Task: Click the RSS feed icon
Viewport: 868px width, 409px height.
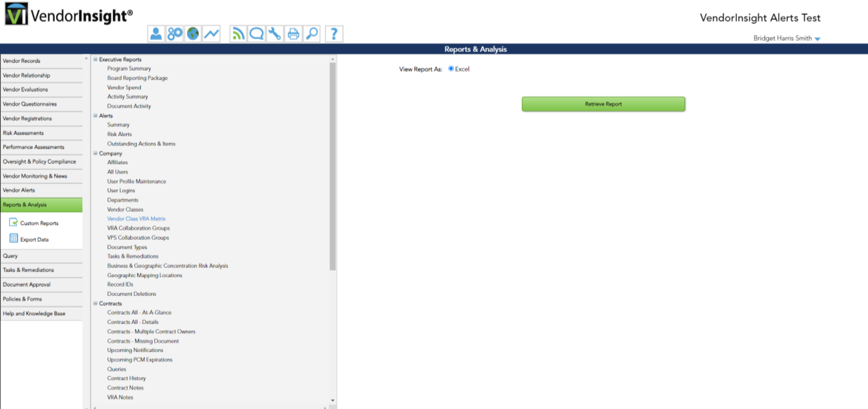Action: [238, 33]
